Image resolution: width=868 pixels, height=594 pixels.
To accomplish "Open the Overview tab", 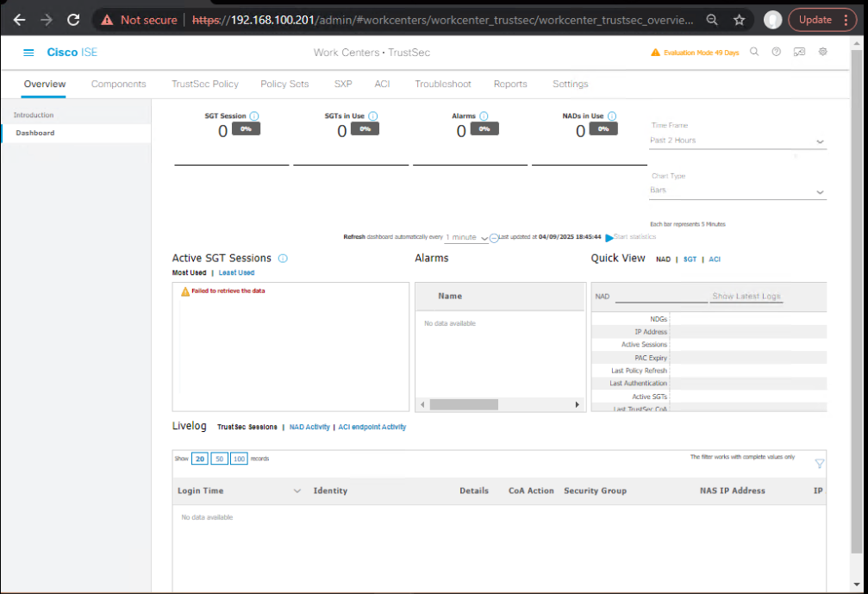I will 45,84.
